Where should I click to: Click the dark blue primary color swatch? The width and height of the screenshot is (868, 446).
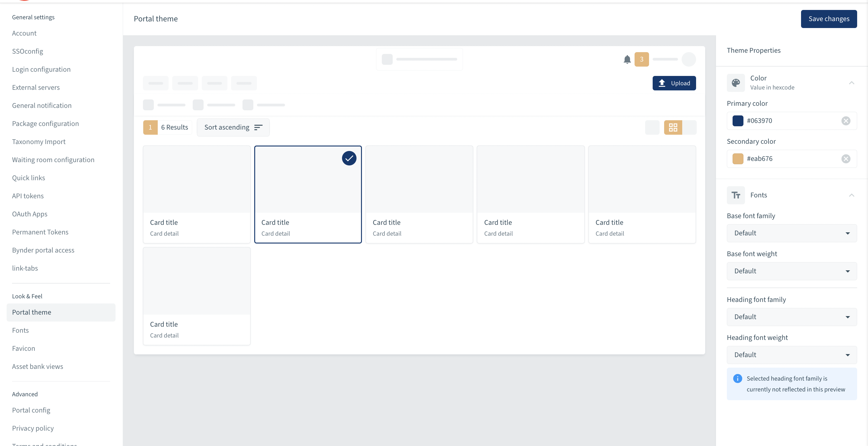pyautogui.click(x=738, y=121)
